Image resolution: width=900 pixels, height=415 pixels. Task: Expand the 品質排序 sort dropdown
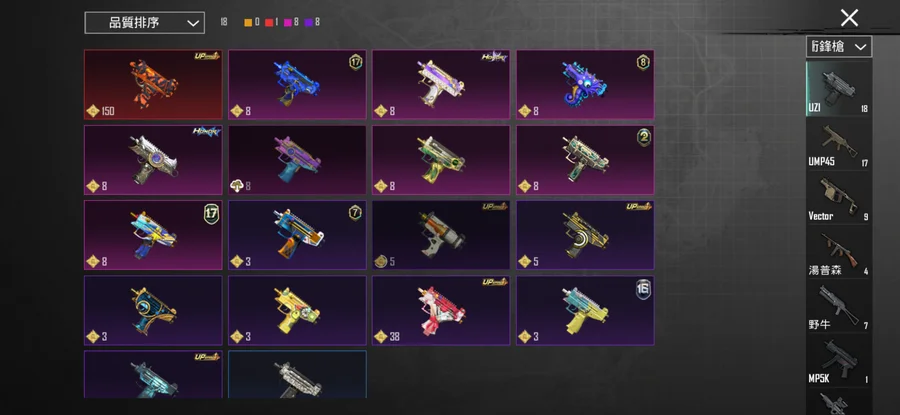pyautogui.click(x=145, y=23)
